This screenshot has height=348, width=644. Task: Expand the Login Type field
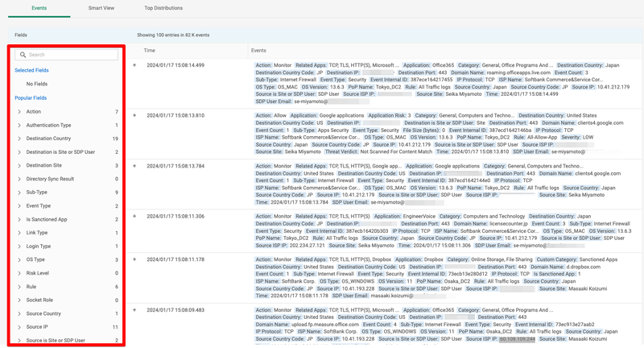tap(19, 246)
